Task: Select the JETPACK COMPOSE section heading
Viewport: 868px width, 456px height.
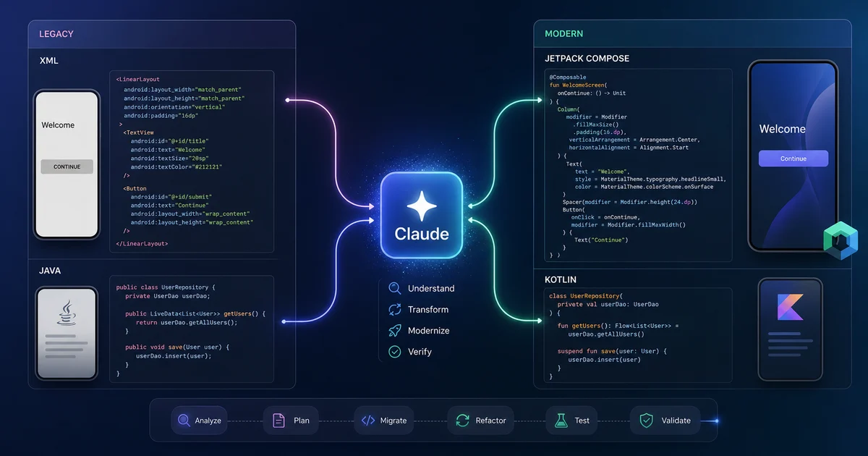Action: pos(587,58)
